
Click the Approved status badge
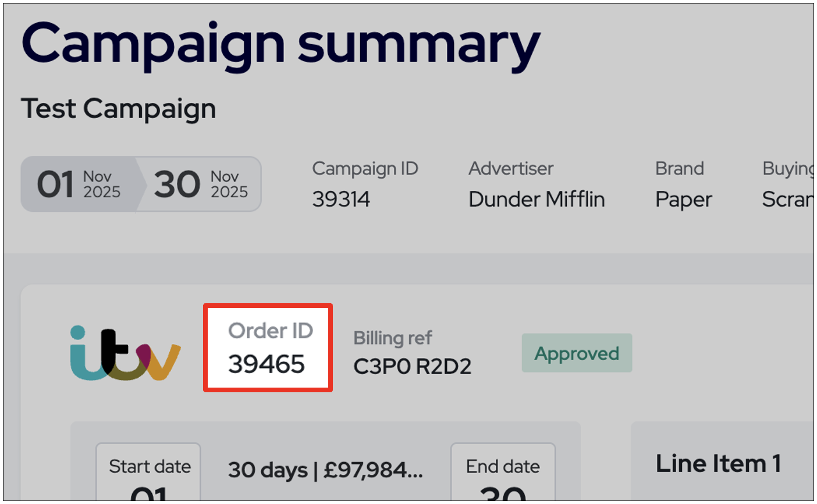[577, 353]
